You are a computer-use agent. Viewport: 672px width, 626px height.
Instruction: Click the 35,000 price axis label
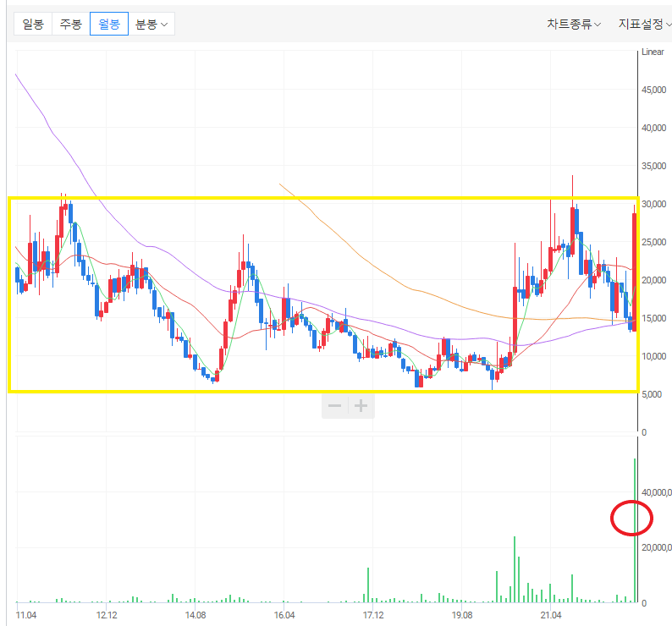click(653, 166)
